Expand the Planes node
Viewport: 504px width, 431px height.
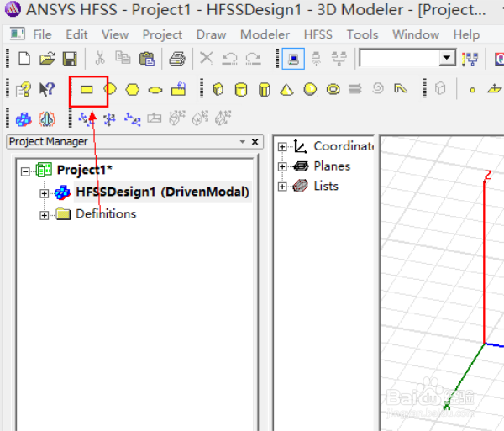[282, 166]
